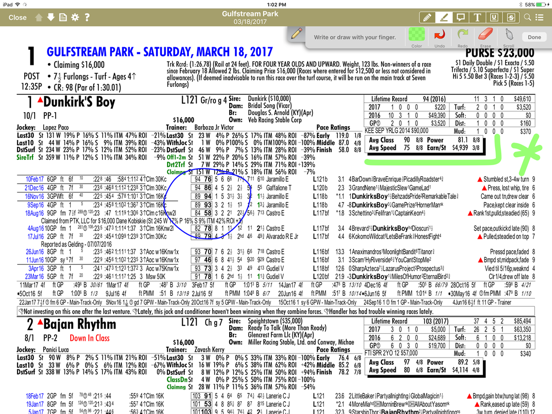Tap the up arrow navigation icon
Image resolution: width=552 pixels, height=414 pixels.
pyautogui.click(x=39, y=17)
